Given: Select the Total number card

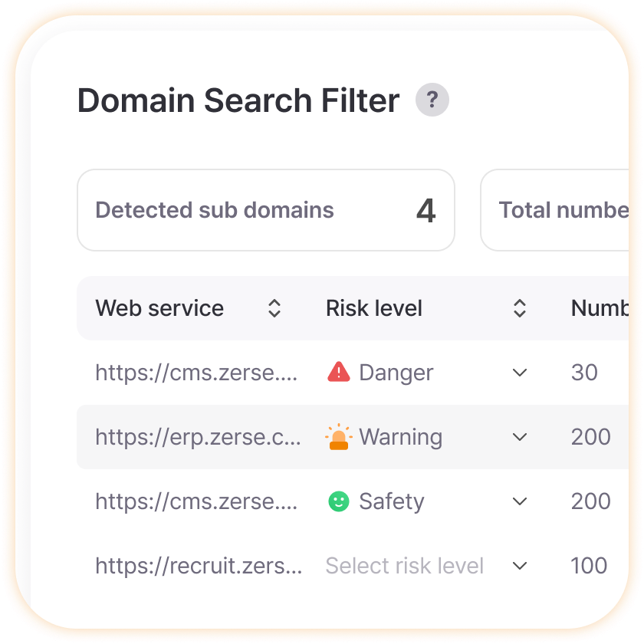Looking at the screenshot, I should coord(554,210).
